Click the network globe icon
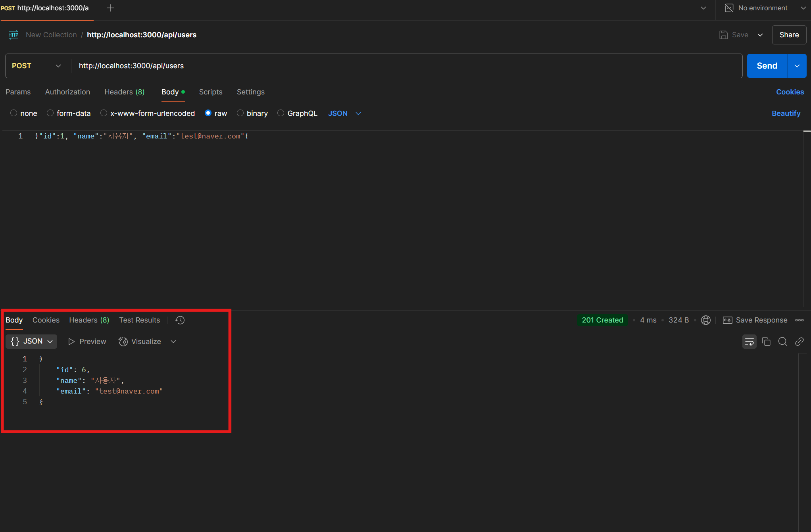The image size is (811, 532). [706, 320]
